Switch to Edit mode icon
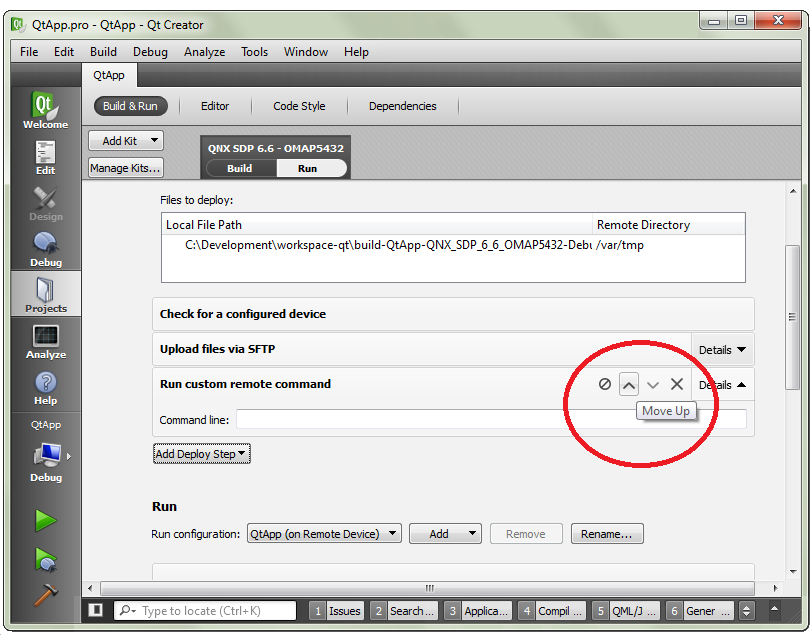 coord(45,157)
